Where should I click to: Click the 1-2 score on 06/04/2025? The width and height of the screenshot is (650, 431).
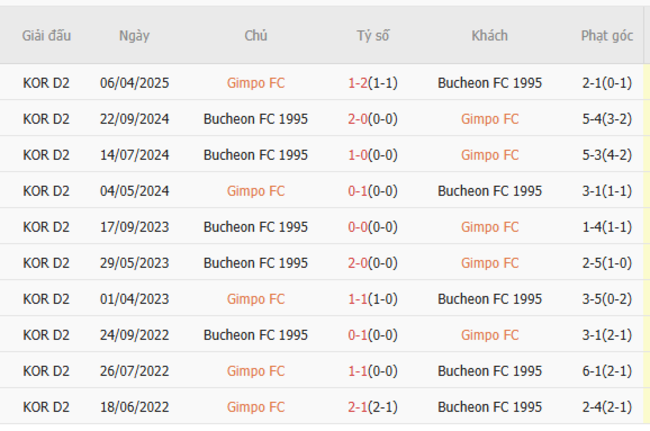tap(358, 83)
